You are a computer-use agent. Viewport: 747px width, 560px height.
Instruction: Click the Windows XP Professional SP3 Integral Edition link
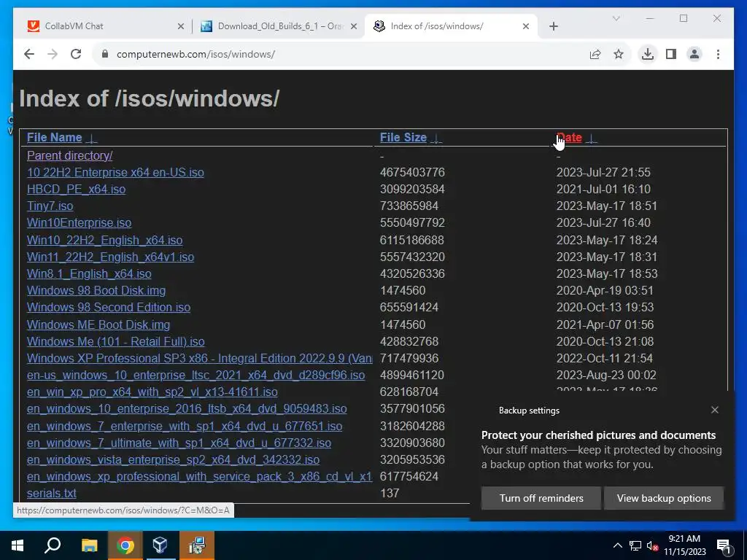point(200,358)
